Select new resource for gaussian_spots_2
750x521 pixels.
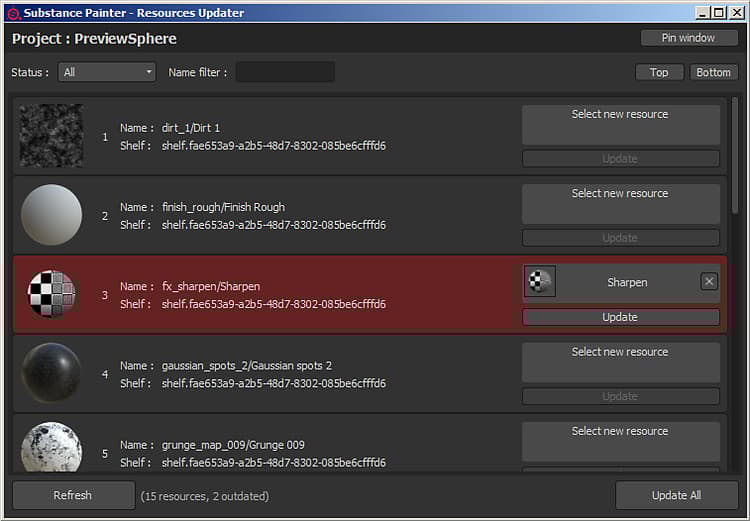620,362
